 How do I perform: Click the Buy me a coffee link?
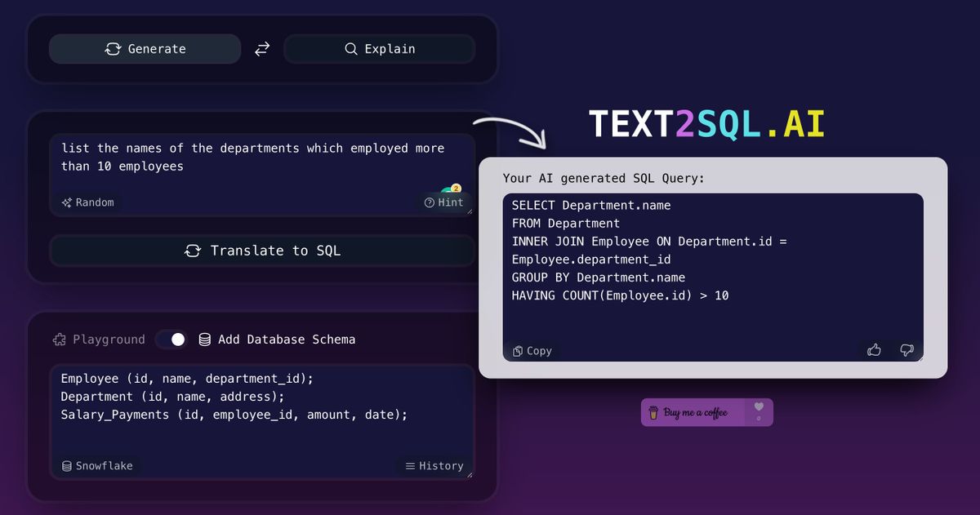[696, 412]
